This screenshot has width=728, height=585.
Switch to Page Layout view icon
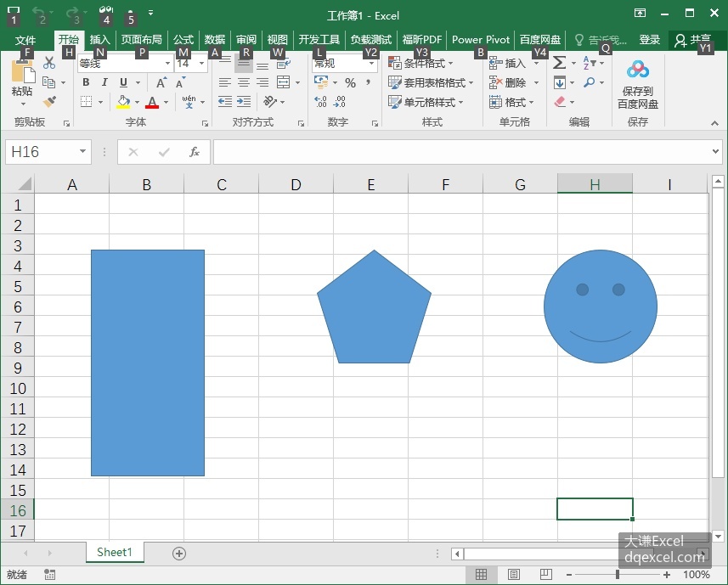pos(513,575)
